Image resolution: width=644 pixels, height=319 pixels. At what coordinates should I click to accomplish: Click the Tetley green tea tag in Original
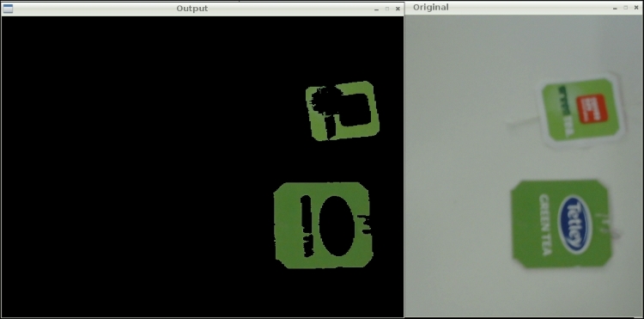point(561,224)
